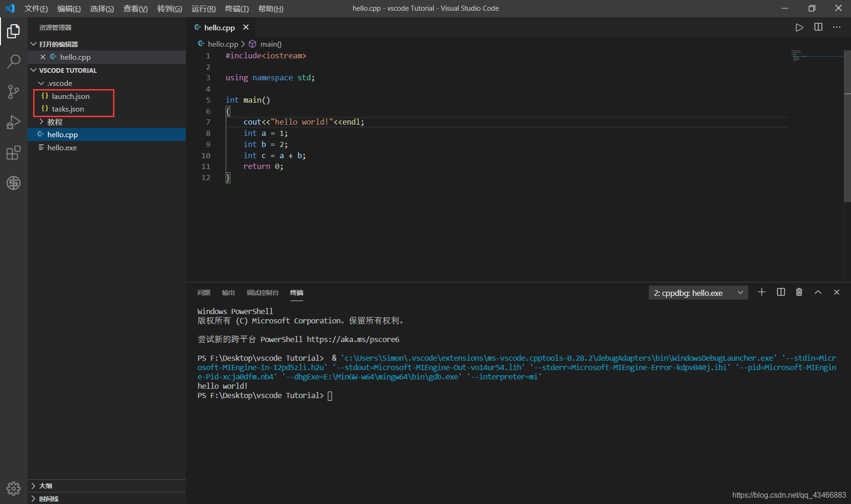Maximize the panel with chevron icon
Image resolution: width=851 pixels, height=504 pixels.
[818, 292]
